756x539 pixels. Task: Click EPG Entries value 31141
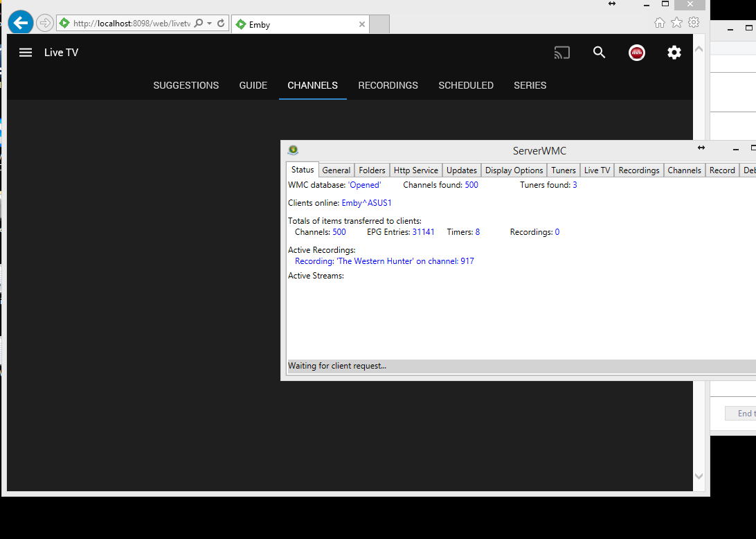(423, 232)
